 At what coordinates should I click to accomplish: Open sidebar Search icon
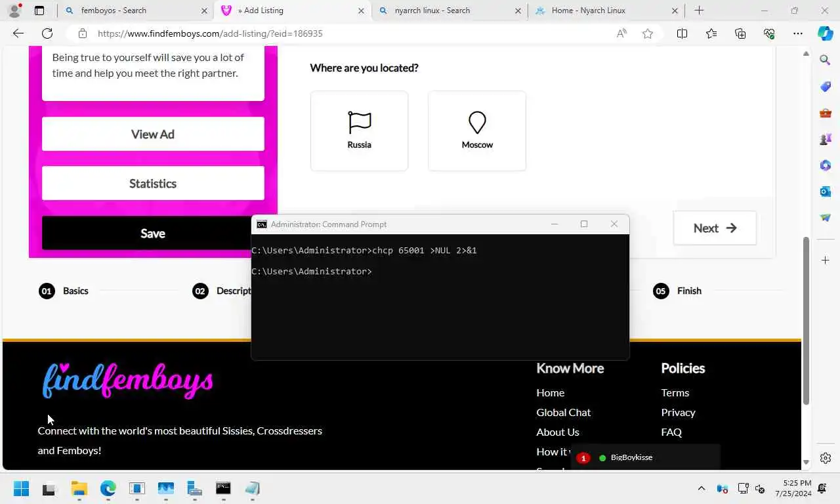pyautogui.click(x=826, y=60)
